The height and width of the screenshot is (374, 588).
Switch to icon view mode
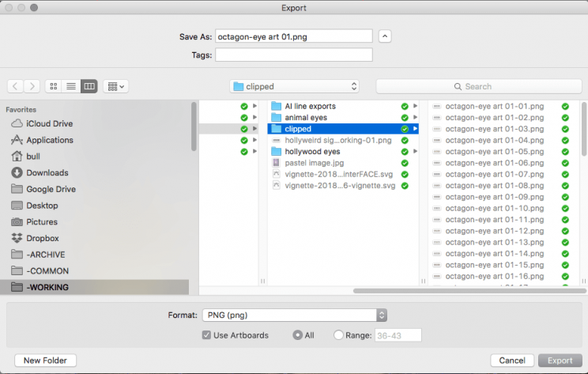click(54, 86)
